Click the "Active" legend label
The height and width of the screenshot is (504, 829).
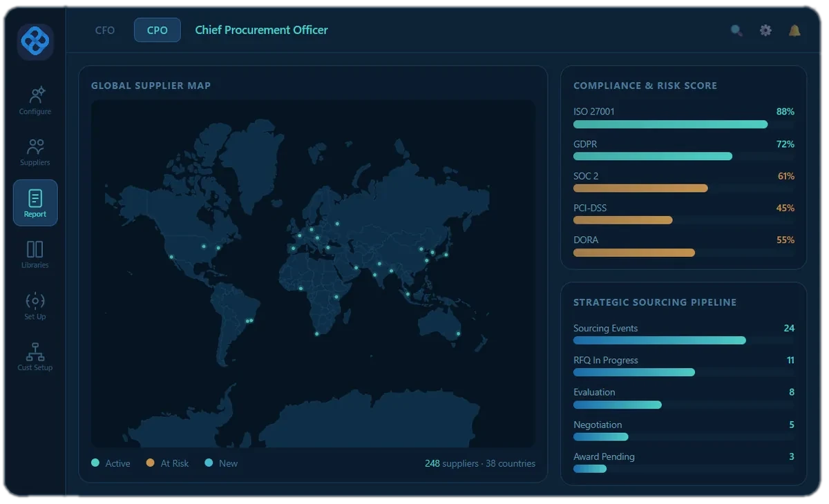click(117, 463)
